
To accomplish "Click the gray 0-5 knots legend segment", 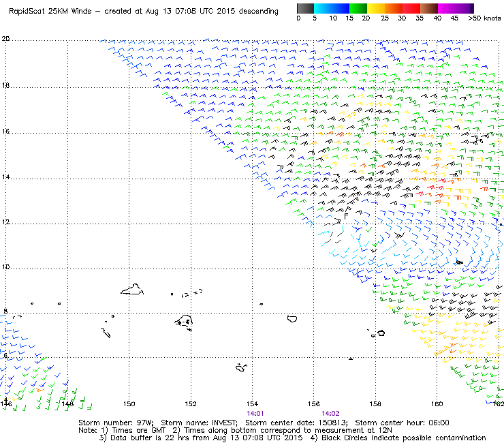I will pos(305,8).
